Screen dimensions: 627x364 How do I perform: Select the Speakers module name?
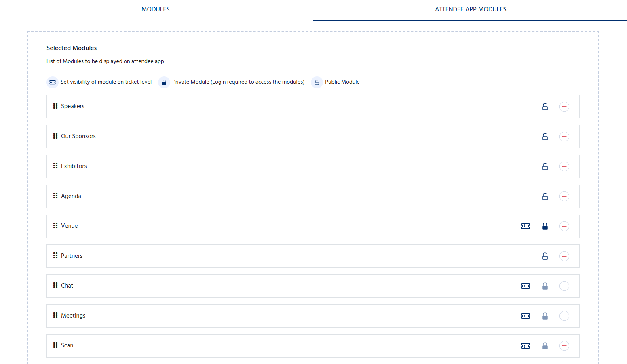(x=73, y=106)
